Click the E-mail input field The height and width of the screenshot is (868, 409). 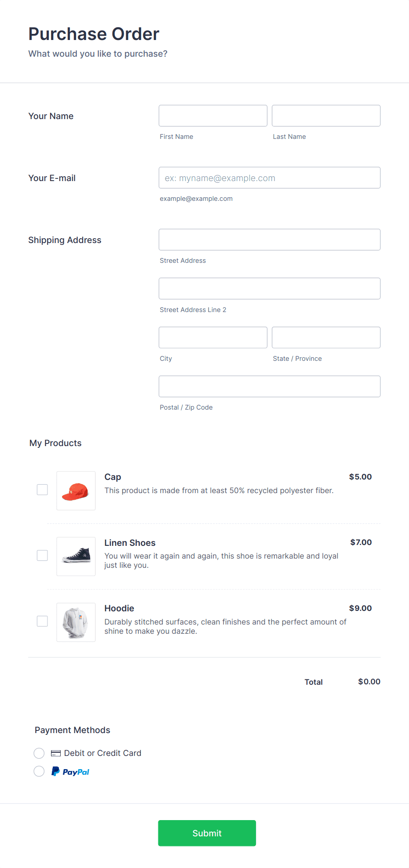269,178
